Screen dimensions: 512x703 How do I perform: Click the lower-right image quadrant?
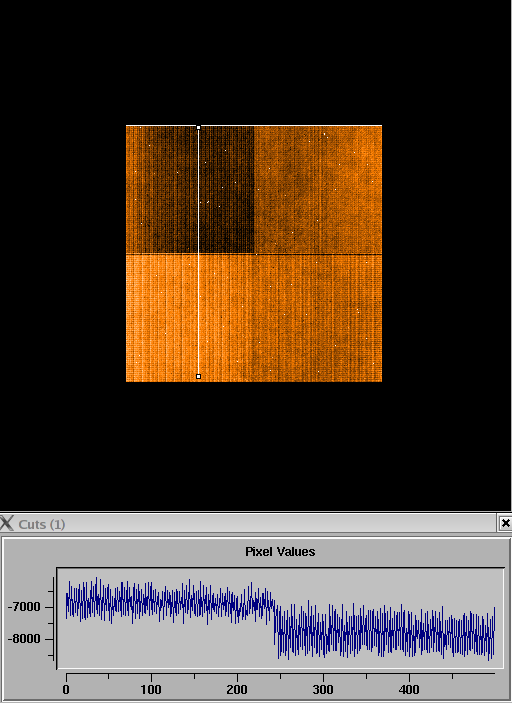coord(318,318)
